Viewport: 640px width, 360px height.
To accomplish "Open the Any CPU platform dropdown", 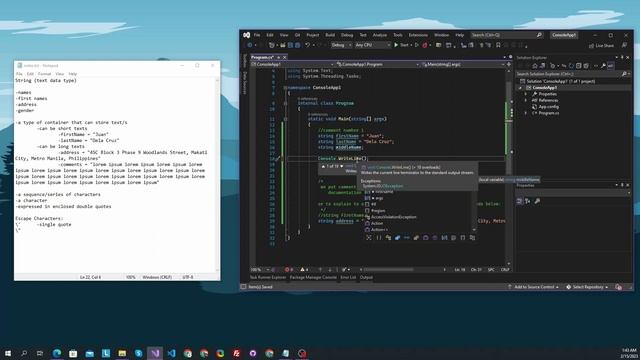I will pos(372,45).
